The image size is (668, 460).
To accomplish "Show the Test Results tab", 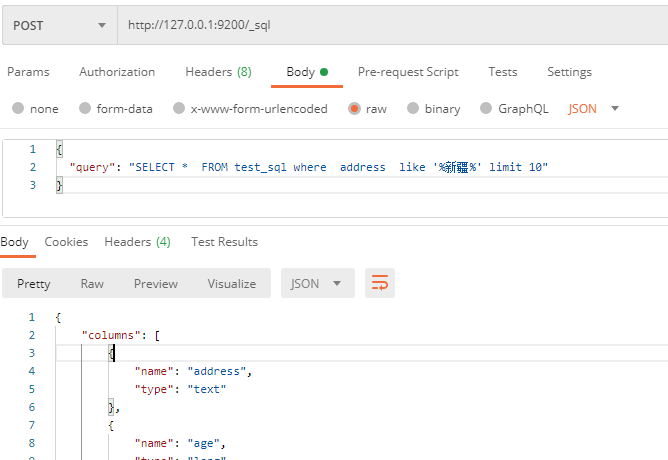I will click(224, 242).
